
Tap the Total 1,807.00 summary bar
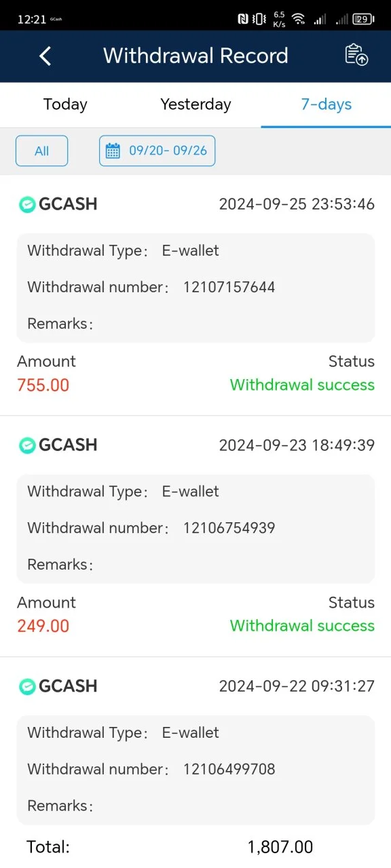click(x=195, y=846)
